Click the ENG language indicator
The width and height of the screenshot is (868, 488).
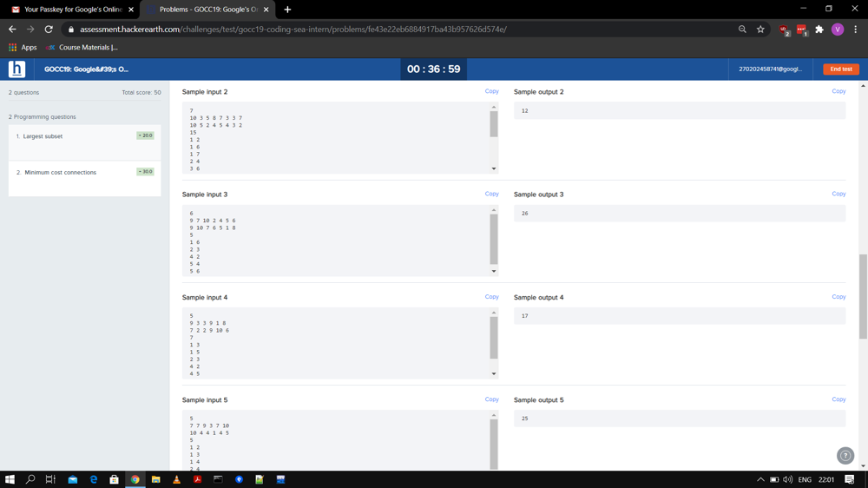click(x=805, y=479)
